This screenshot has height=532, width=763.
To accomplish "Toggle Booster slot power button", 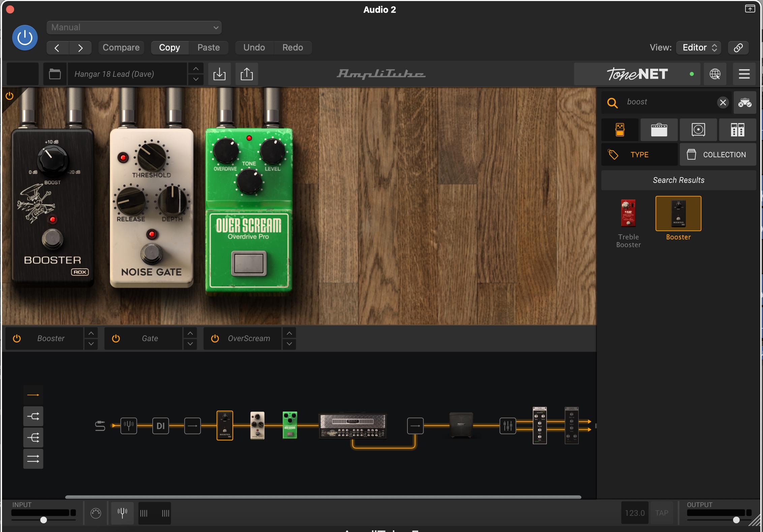I will [17, 338].
